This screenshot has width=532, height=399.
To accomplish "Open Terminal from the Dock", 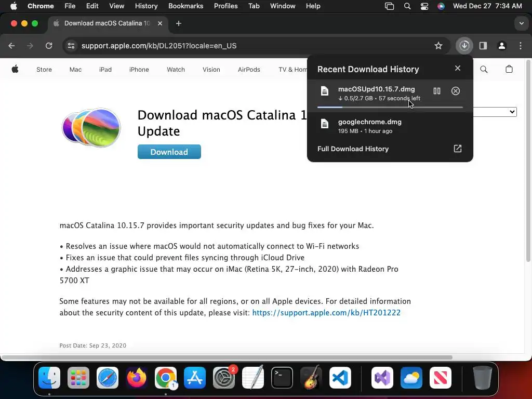I will (282, 378).
